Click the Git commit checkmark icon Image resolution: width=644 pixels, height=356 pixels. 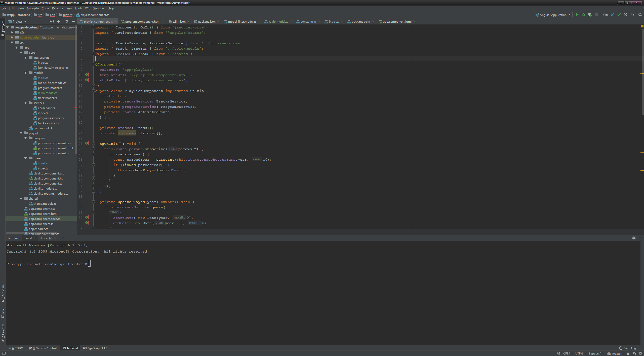coord(619,15)
